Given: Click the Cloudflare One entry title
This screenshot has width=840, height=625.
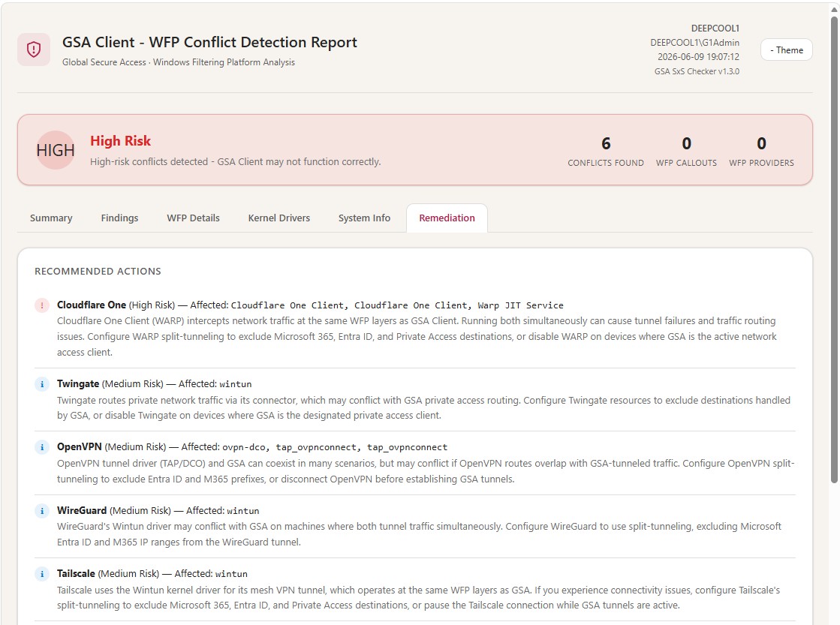Looking at the screenshot, I should [x=92, y=305].
